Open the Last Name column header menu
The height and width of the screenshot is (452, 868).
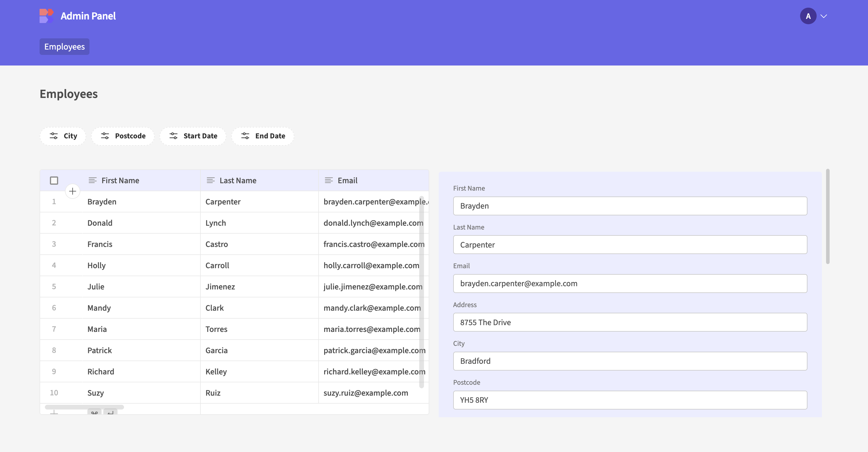click(238, 180)
